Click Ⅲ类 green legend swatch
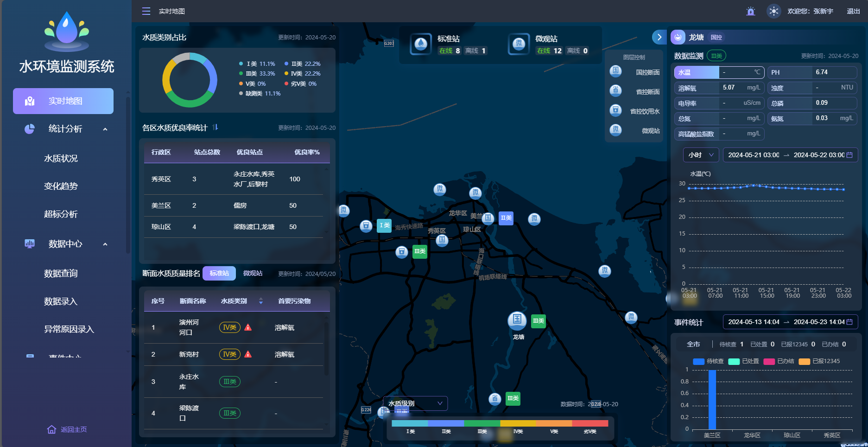This screenshot has height=447, width=868. 482,423
